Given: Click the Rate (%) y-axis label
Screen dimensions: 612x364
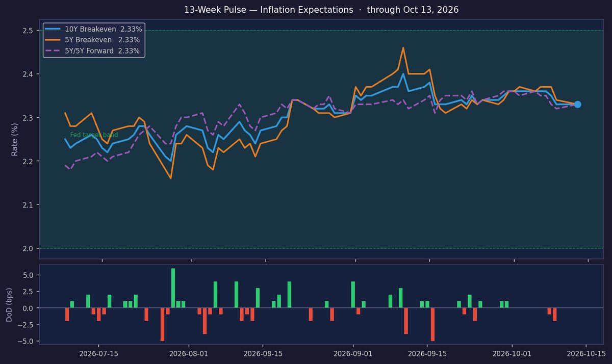Looking at the screenshot, I should click(x=15, y=139).
